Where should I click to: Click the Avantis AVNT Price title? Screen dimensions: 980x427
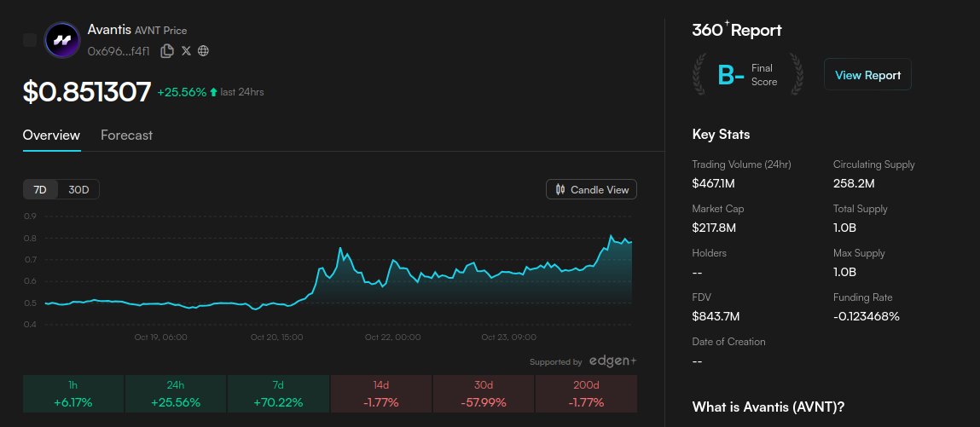tap(136, 29)
